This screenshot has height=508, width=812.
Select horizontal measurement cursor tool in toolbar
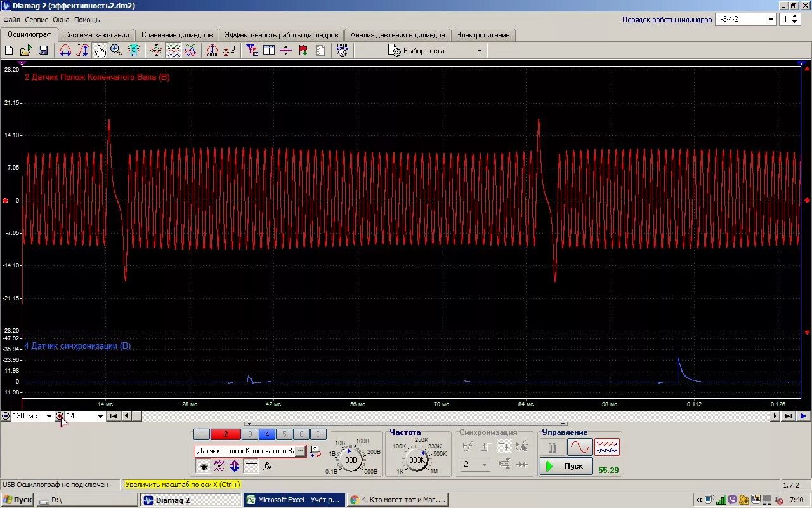pyautogui.click(x=65, y=50)
